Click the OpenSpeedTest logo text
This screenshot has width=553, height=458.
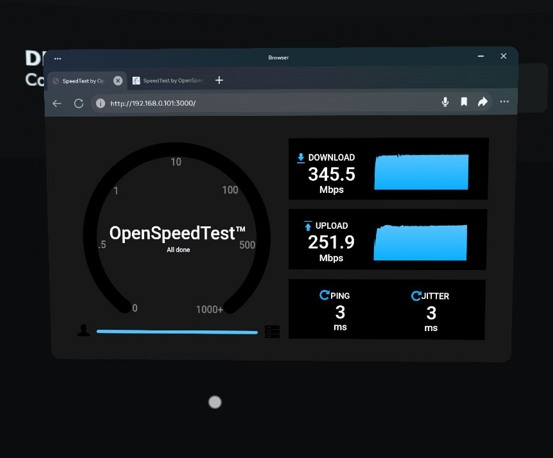coord(177,233)
